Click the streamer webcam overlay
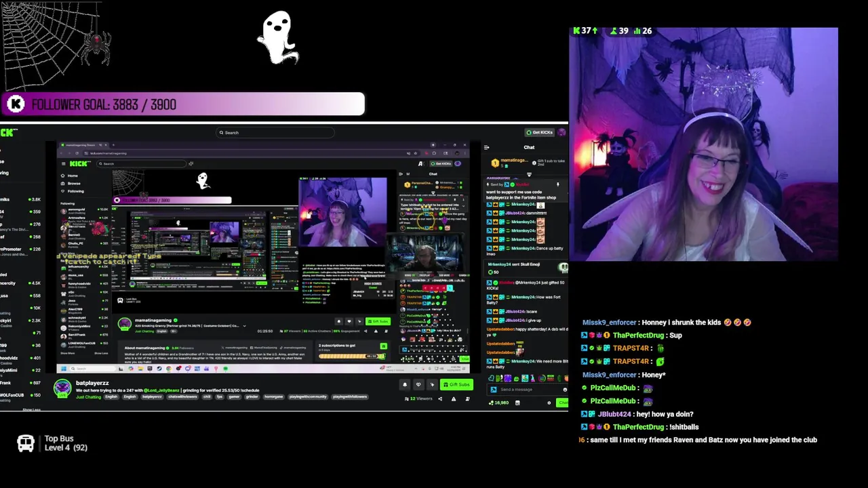 point(704,144)
